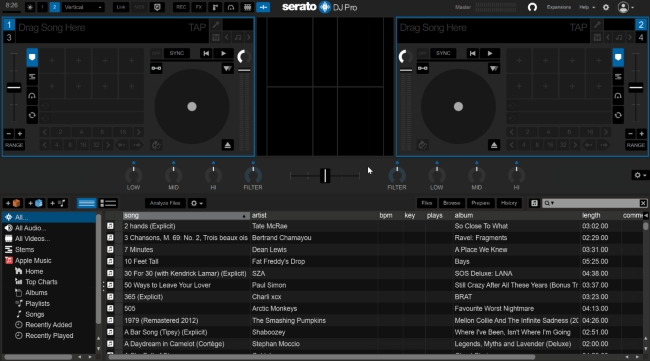Select deck 1 on the left
Viewport: 650px width, 361px height.
coord(9,25)
